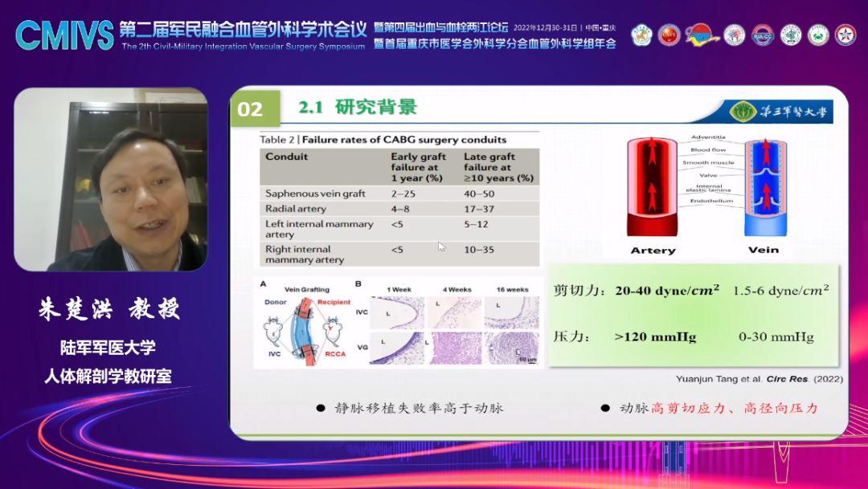Viewport: 868px width, 489px height.
Task: Open the IVC 1 Week histology image
Action: coord(397,313)
